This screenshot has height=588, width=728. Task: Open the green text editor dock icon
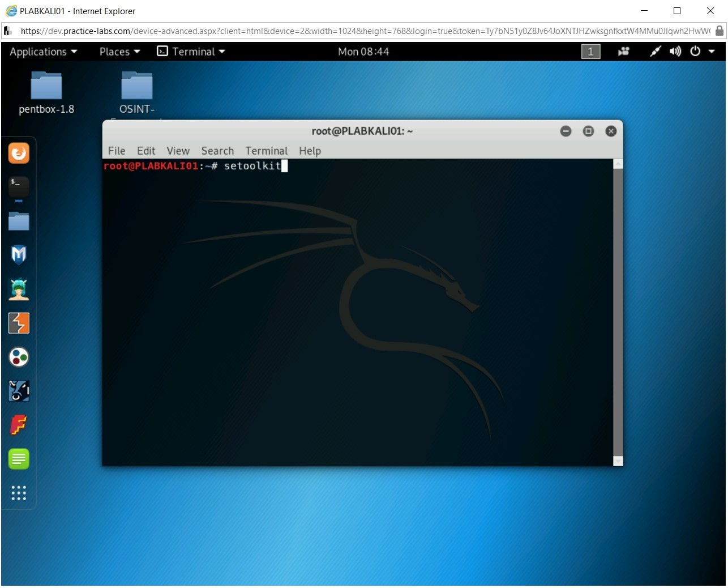[x=19, y=459]
